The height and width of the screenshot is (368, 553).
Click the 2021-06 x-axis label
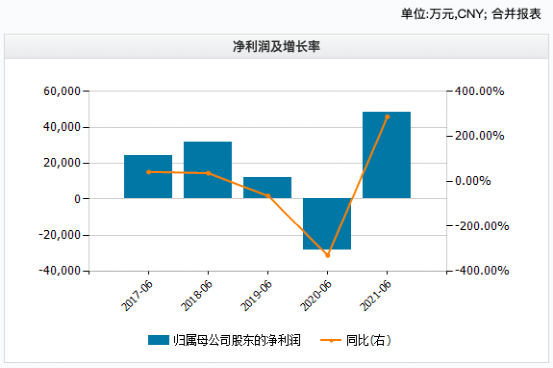(x=376, y=296)
